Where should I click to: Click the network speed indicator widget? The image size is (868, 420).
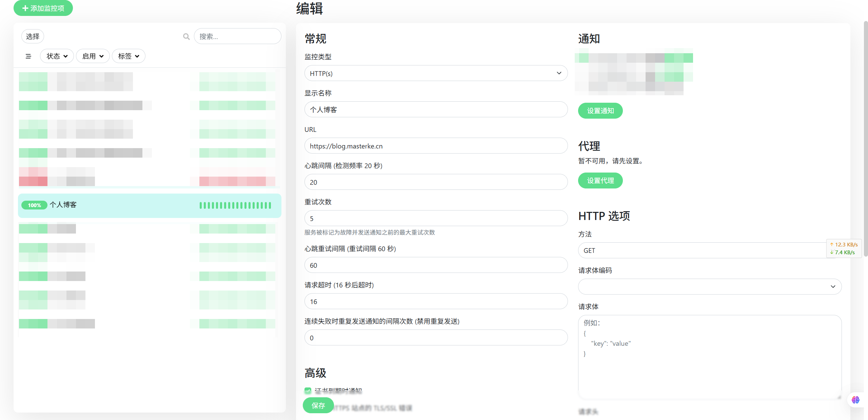(x=844, y=248)
